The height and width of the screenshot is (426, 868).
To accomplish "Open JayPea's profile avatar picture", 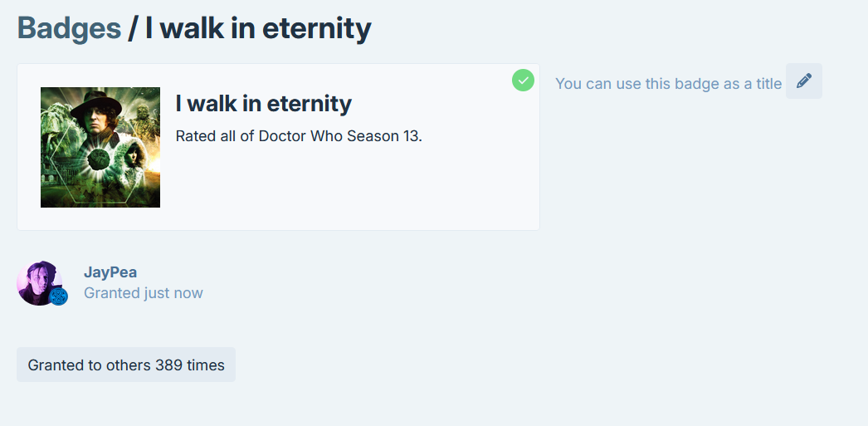I will coord(39,283).
